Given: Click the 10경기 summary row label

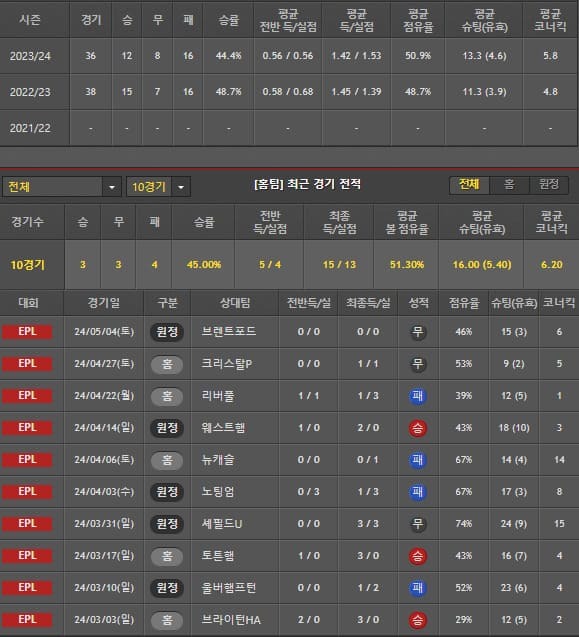Looking at the screenshot, I should pos(27,265).
